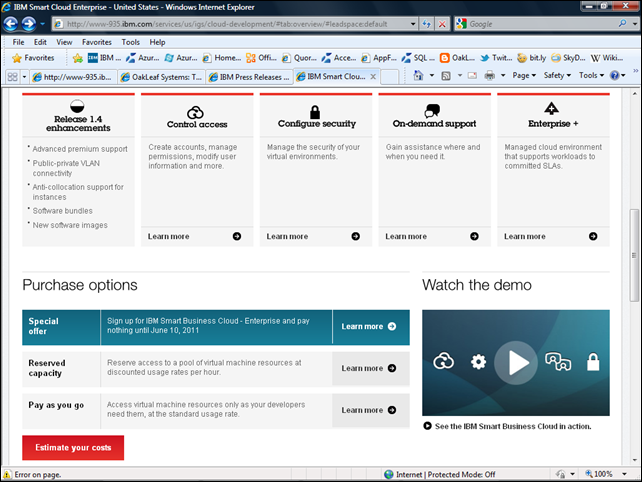Click the scrollbar down arrow

634,460
